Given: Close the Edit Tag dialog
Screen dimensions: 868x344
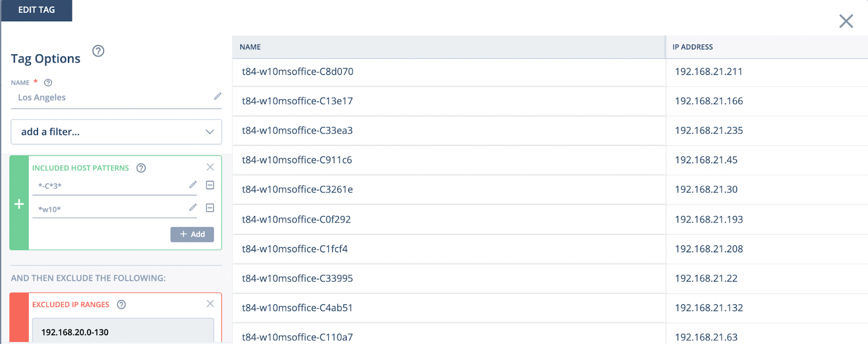Looking at the screenshot, I should click(x=846, y=21).
